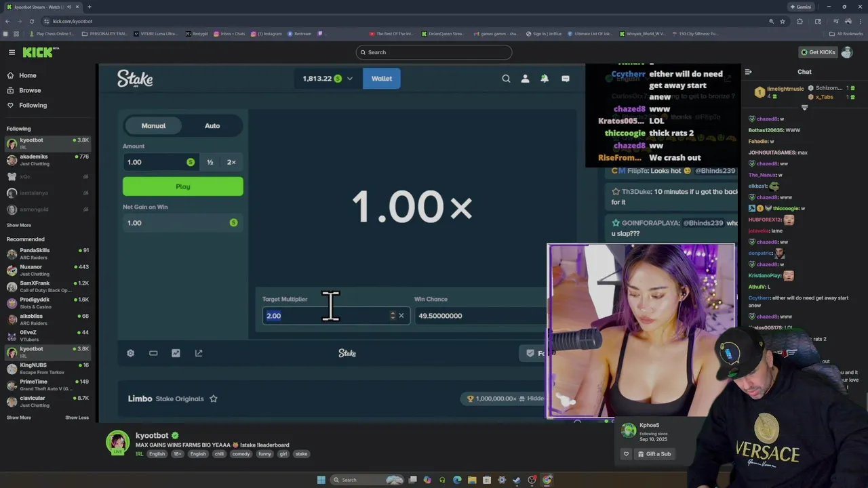The width and height of the screenshot is (868, 488).
Task: Open All Bookmarks folder
Action: [x=846, y=34]
